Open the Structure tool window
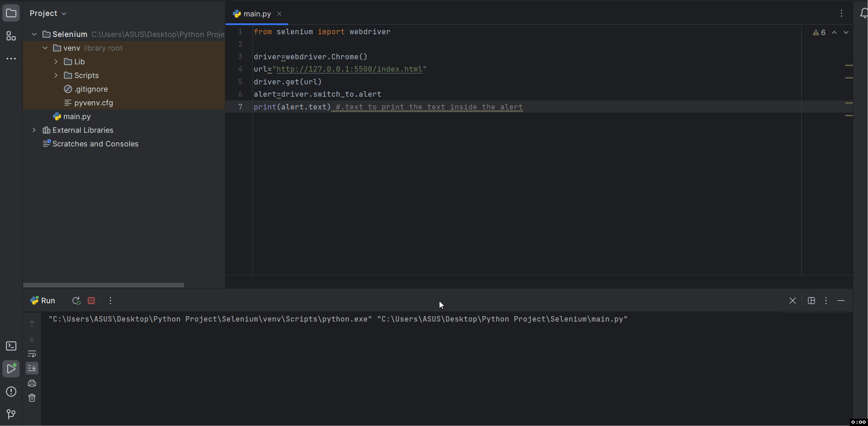The width and height of the screenshot is (868, 426). (x=11, y=36)
